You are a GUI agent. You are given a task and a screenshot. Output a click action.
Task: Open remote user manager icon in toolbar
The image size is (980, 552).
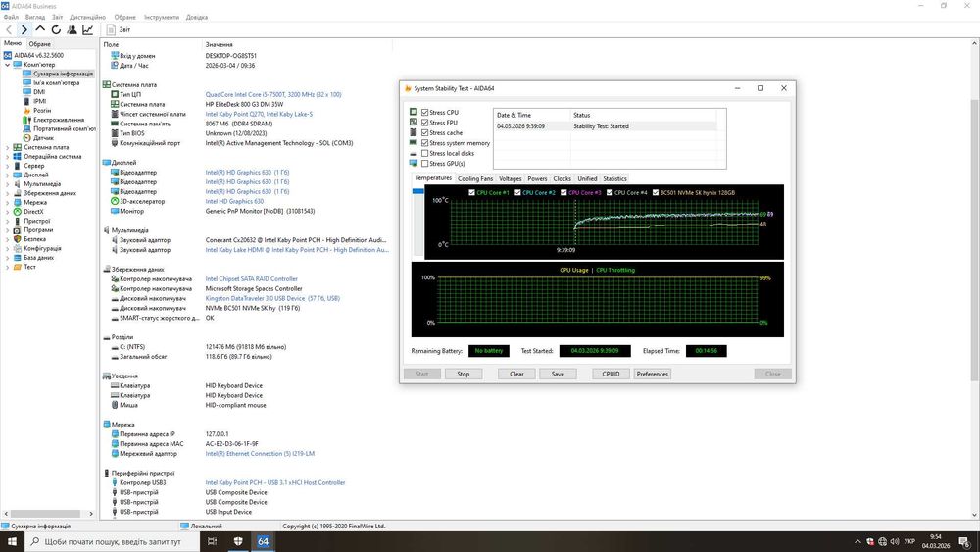(x=72, y=29)
